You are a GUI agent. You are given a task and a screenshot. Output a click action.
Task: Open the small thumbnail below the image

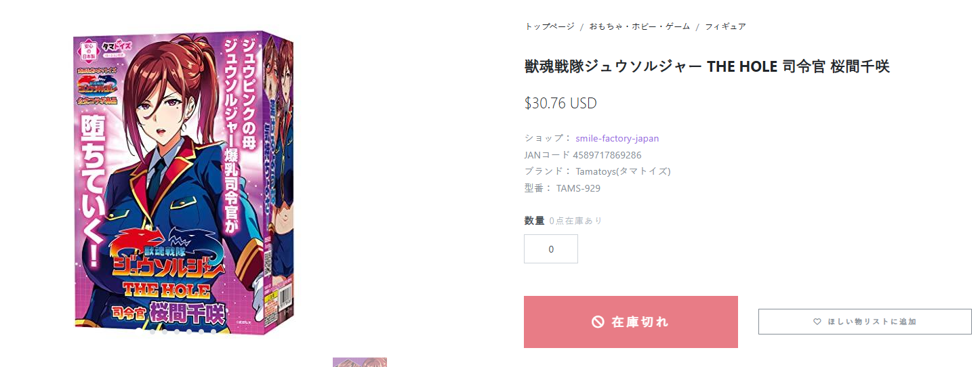[360, 362]
